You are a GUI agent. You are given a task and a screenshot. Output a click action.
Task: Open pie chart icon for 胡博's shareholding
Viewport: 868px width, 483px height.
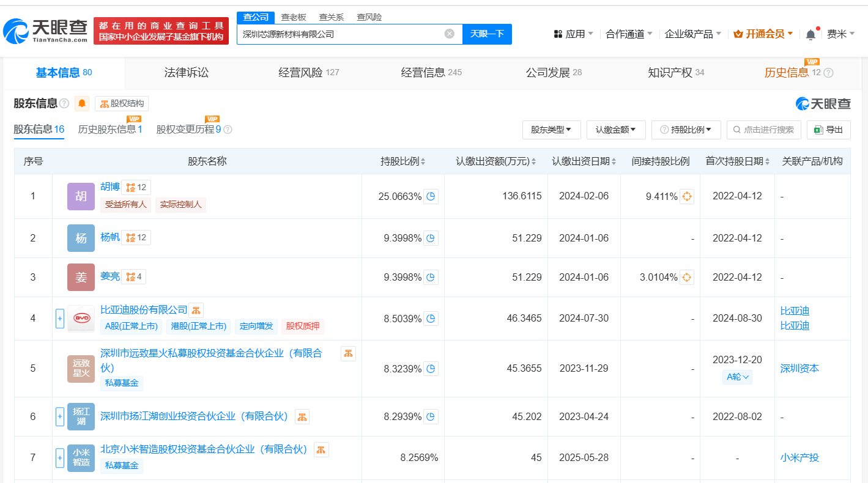431,196
